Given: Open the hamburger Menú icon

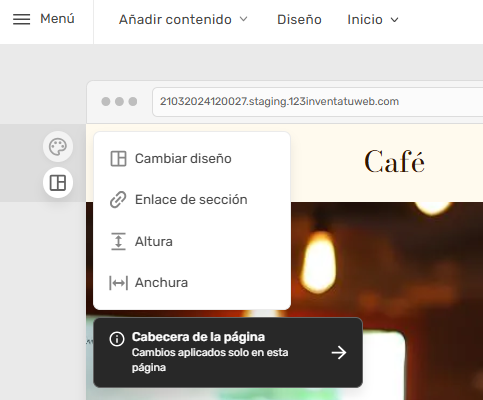Looking at the screenshot, I should tap(22, 19).
